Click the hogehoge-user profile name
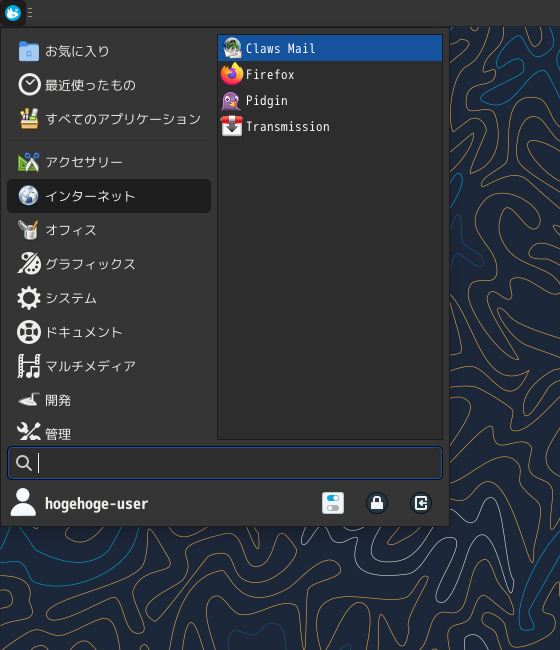 (96, 504)
